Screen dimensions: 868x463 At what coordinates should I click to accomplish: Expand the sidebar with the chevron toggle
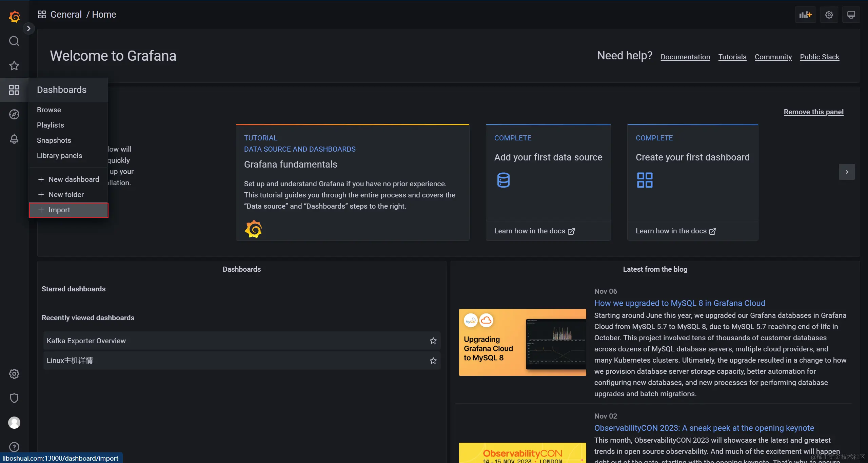tap(29, 28)
